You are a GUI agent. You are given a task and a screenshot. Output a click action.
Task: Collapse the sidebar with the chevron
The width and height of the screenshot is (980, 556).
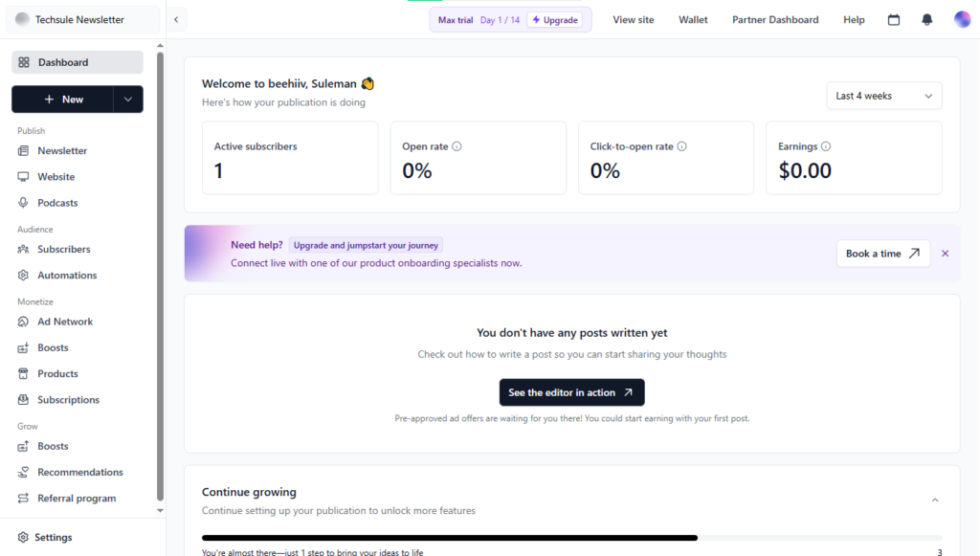(x=176, y=19)
